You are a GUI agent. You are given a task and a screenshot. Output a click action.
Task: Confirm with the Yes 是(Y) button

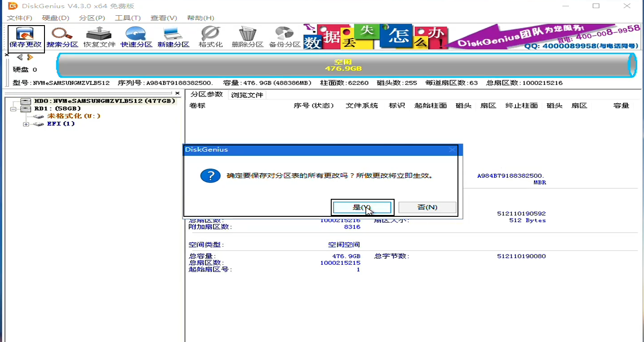click(x=362, y=207)
